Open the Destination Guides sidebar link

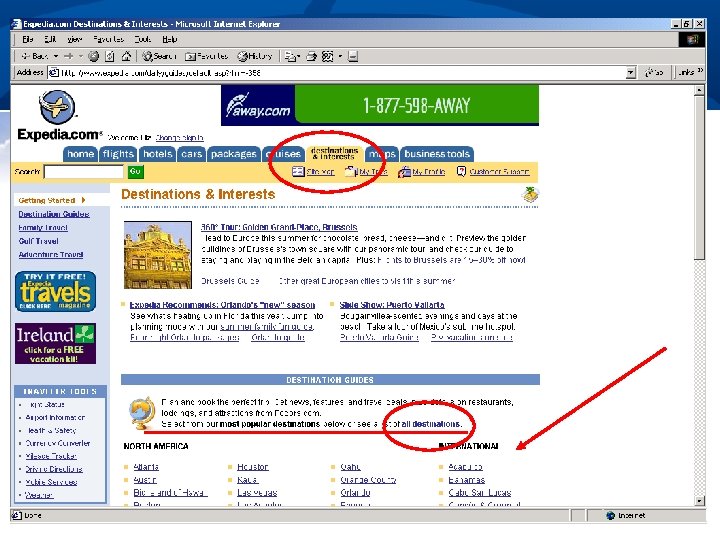tap(54, 214)
